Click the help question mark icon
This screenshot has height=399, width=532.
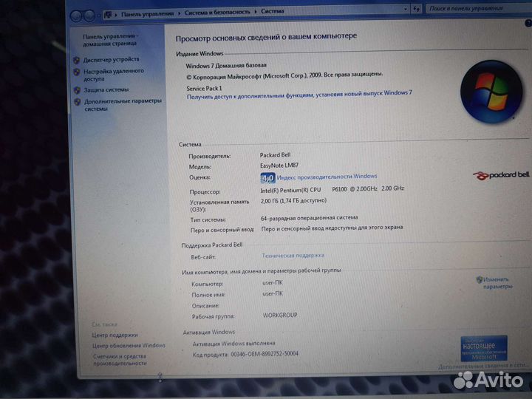coord(528,24)
